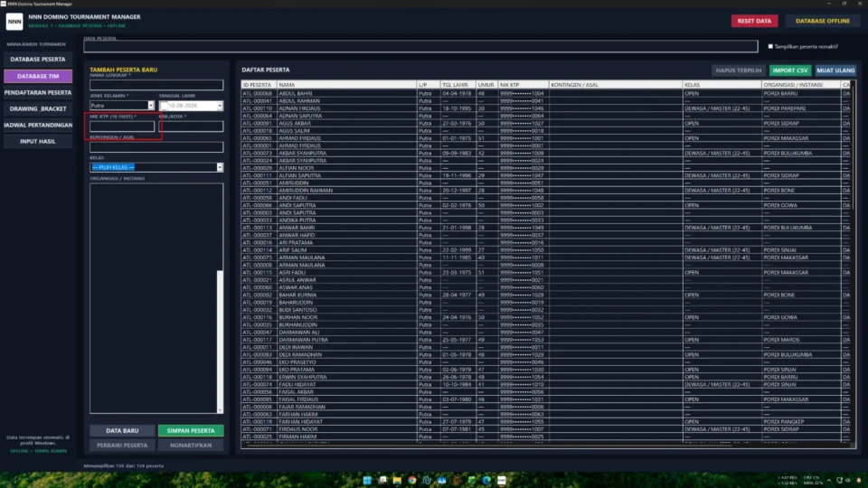
Task: Select row ABDUL RAHMAN
Action: [545, 101]
